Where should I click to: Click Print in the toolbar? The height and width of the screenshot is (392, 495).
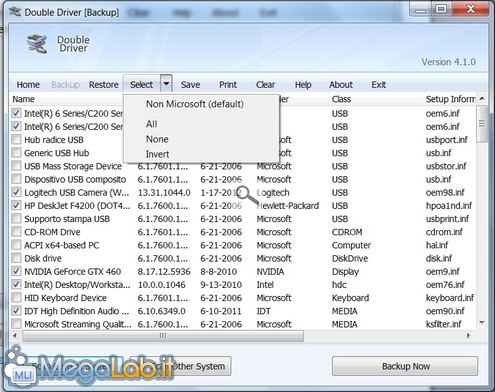pyautogui.click(x=228, y=85)
